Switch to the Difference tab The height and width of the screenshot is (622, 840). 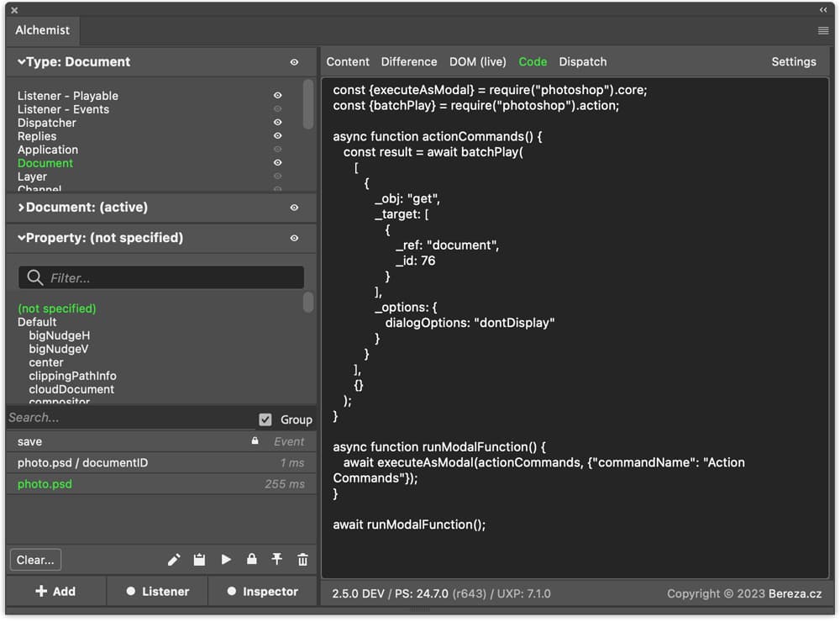[409, 62]
